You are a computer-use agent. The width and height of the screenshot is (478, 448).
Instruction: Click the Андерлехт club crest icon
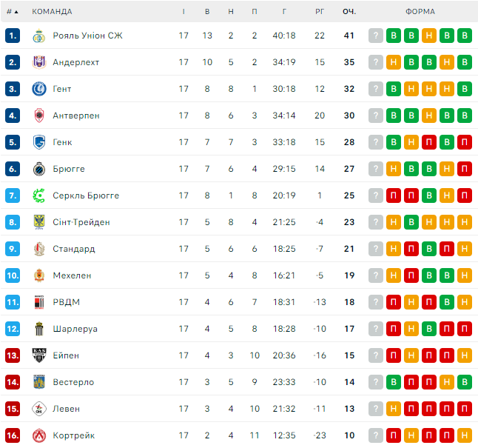39,62
